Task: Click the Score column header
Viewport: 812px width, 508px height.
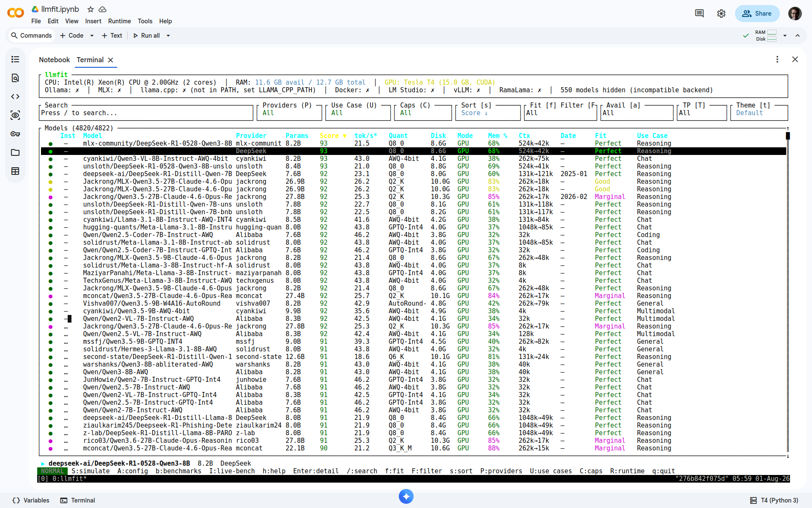Action: 333,136
